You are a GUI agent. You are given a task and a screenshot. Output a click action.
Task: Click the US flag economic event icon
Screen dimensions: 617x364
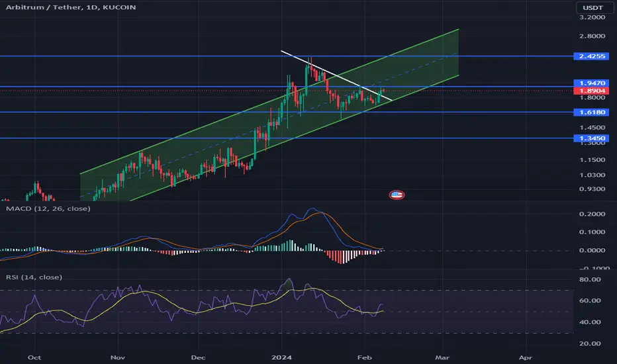point(397,195)
